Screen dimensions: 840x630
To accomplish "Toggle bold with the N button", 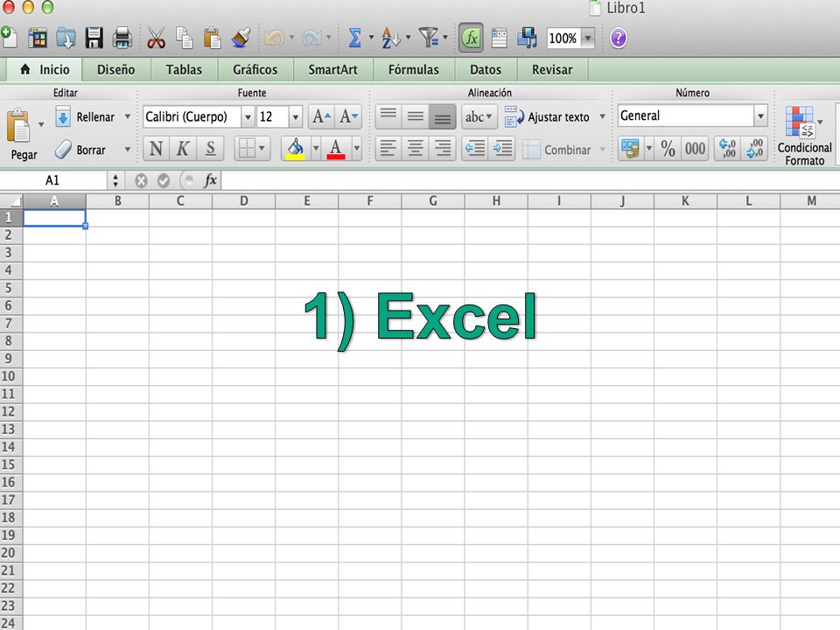I will [x=157, y=149].
